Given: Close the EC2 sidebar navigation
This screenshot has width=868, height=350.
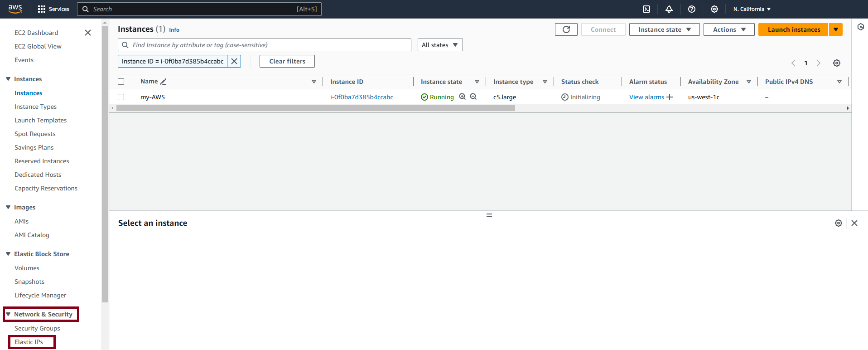Looking at the screenshot, I should point(88,33).
